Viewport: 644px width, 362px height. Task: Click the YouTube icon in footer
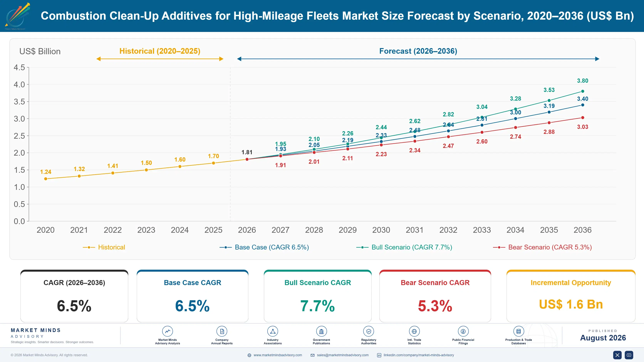tap(629, 355)
